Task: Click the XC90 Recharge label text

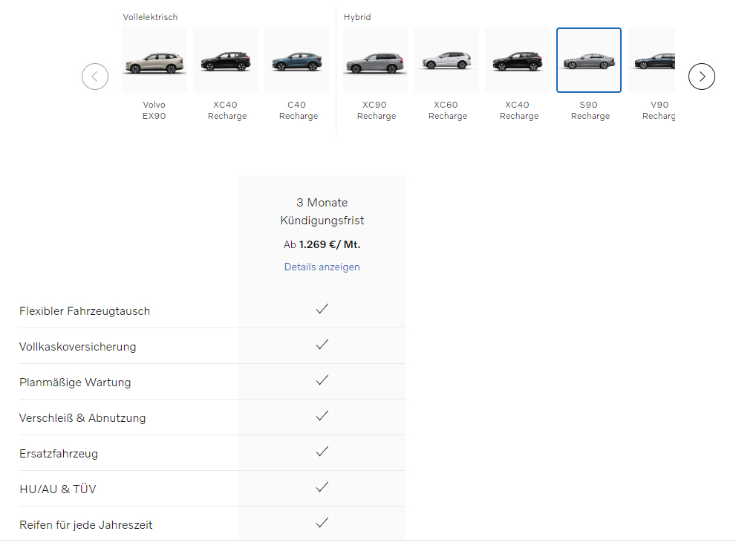Action: 376,111
